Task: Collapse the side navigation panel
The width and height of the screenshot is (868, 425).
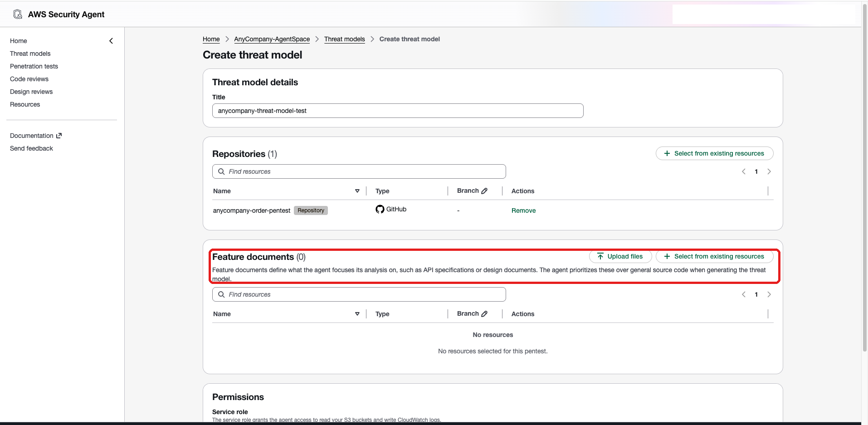Action: [x=111, y=41]
